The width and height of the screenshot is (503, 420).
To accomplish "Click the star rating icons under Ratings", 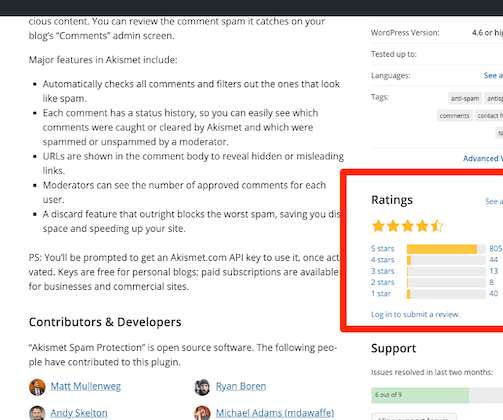I will click(x=407, y=226).
